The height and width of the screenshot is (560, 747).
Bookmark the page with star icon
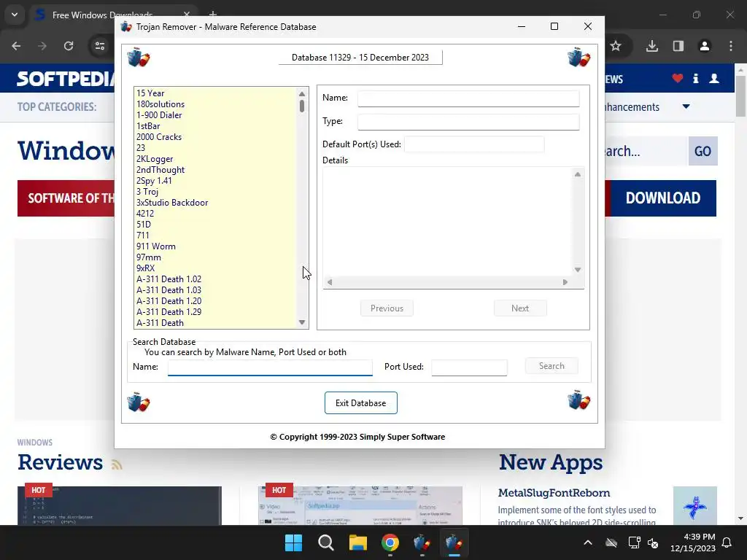[616, 46]
